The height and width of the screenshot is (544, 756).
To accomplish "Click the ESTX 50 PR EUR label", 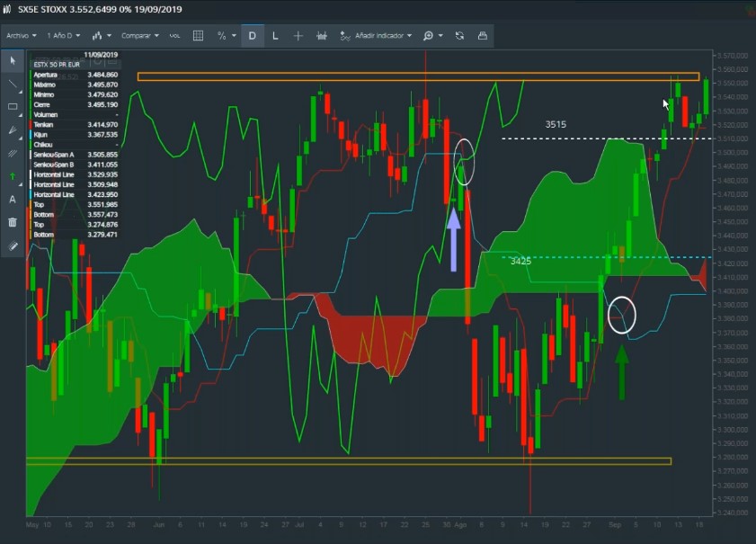I will [57, 65].
